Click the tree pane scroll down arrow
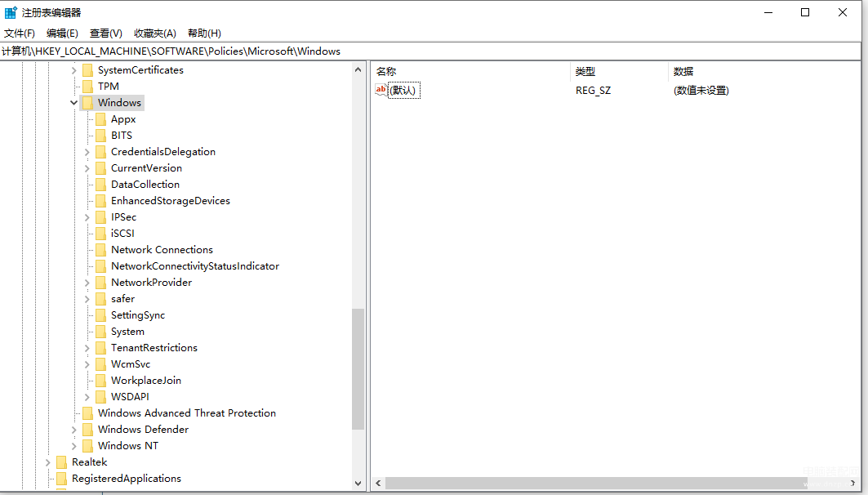This screenshot has height=495, width=868. pos(358,484)
